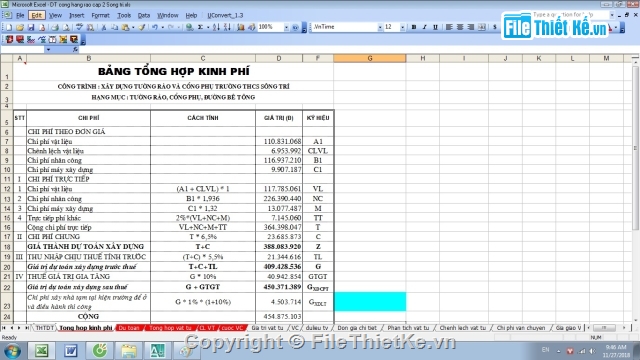
Task: Toggle Bold formatting
Action: [414, 27]
